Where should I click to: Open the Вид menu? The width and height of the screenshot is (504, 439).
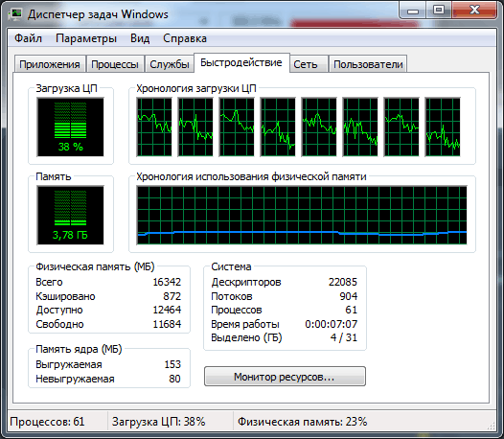[x=140, y=38]
